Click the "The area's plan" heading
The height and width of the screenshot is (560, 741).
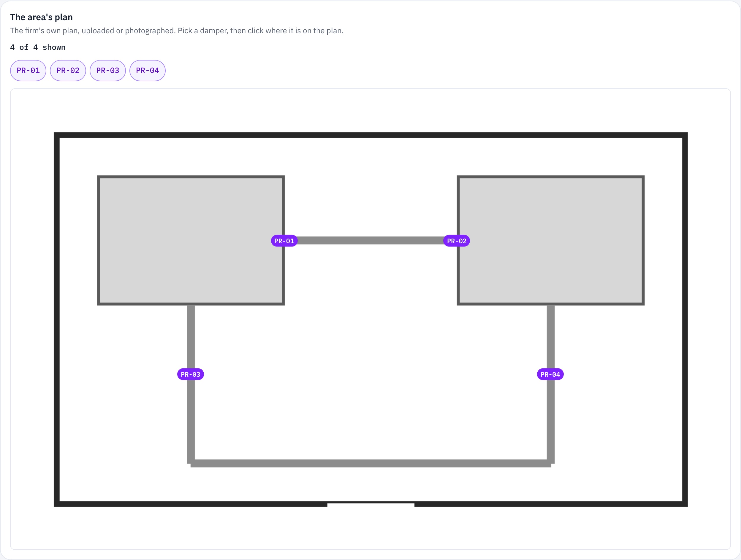[42, 17]
